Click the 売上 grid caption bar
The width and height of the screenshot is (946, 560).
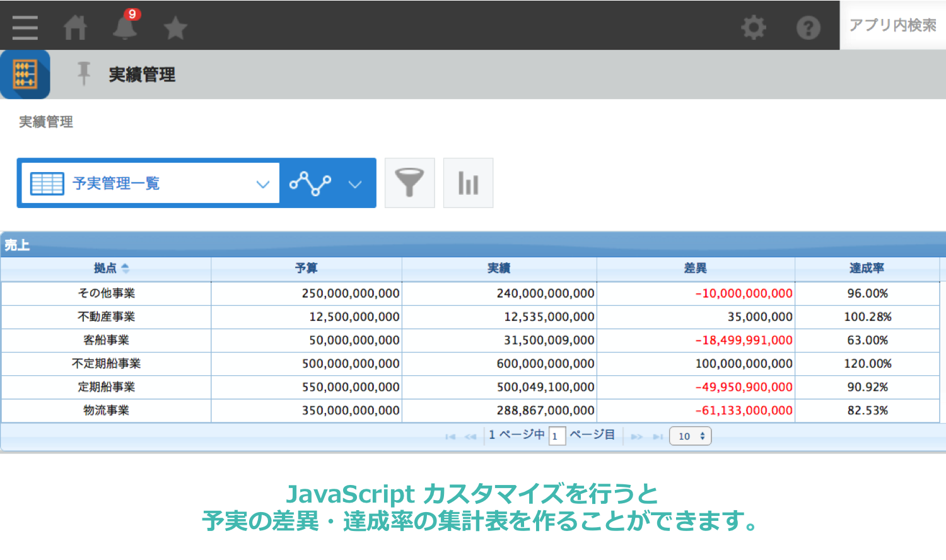[x=473, y=245]
